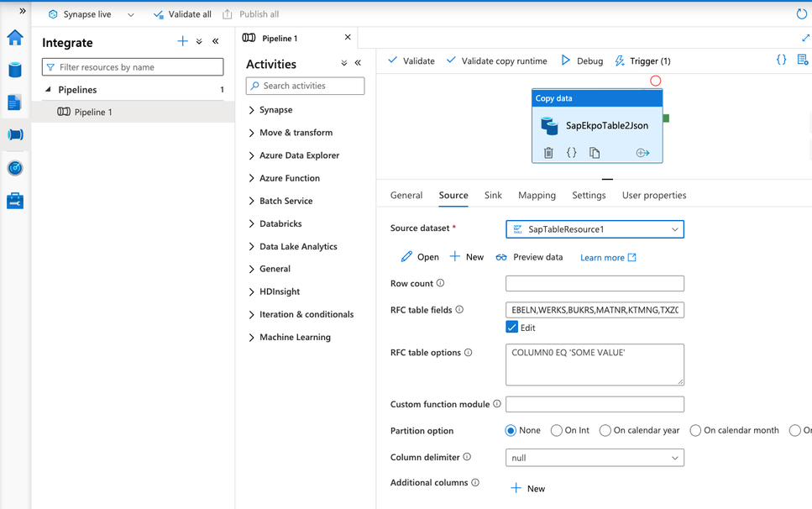Open the Manage hub toolbox icon
Image resolution: width=812 pixels, height=509 pixels.
[15, 201]
